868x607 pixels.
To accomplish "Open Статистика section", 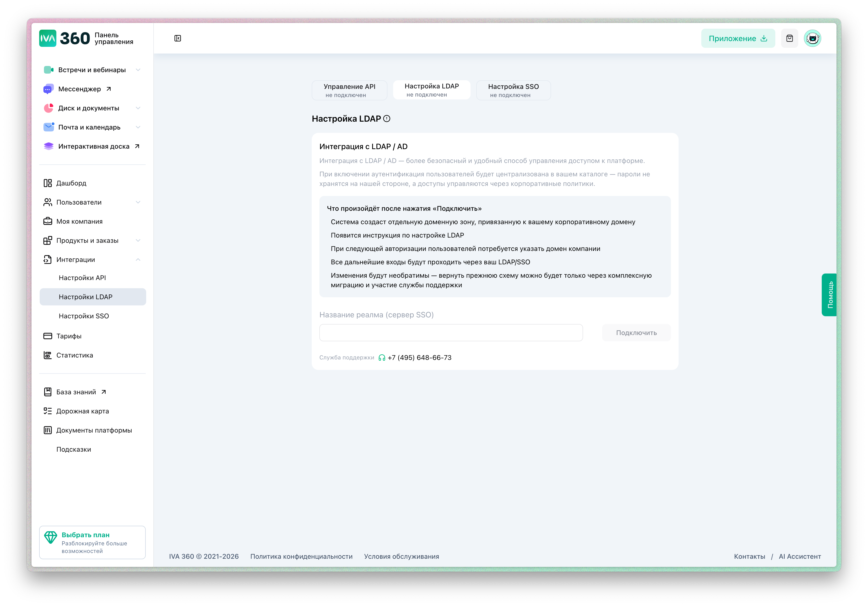I will coord(75,355).
